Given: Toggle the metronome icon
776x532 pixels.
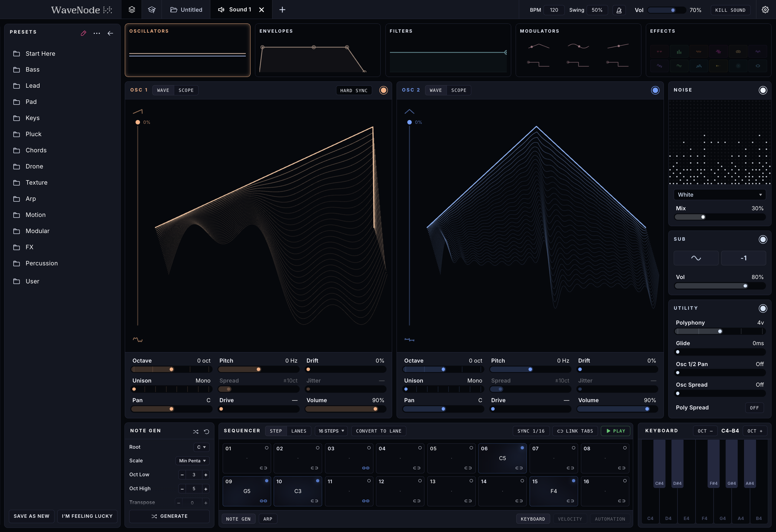Looking at the screenshot, I should coord(619,10).
